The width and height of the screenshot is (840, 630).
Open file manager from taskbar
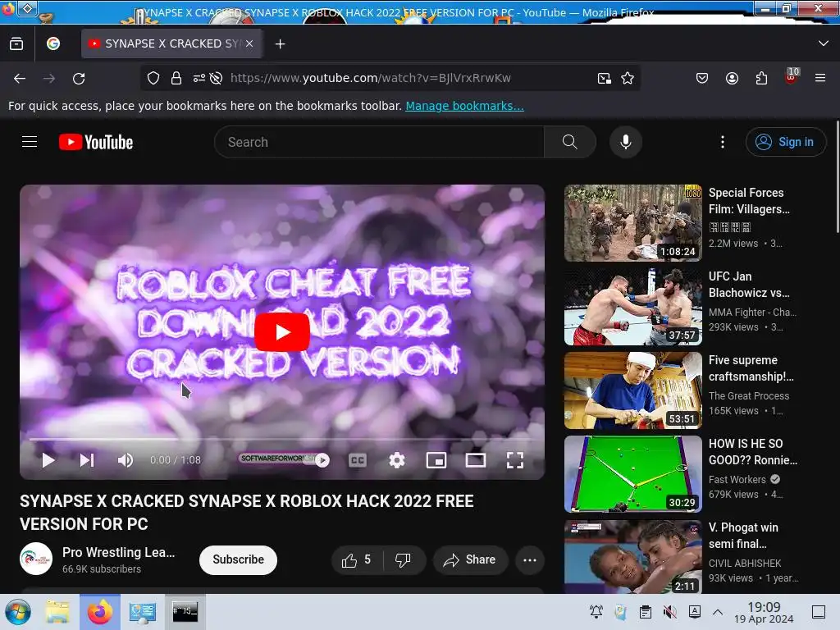(x=57, y=612)
